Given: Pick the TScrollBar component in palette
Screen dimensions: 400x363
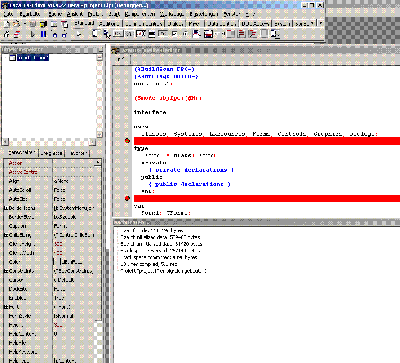Looking at the screenshot, I should coord(219,33).
